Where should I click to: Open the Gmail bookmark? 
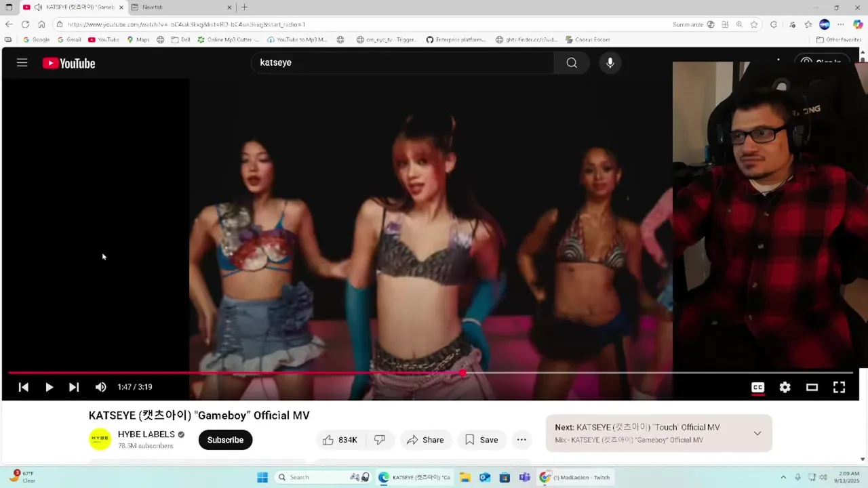tap(69, 39)
